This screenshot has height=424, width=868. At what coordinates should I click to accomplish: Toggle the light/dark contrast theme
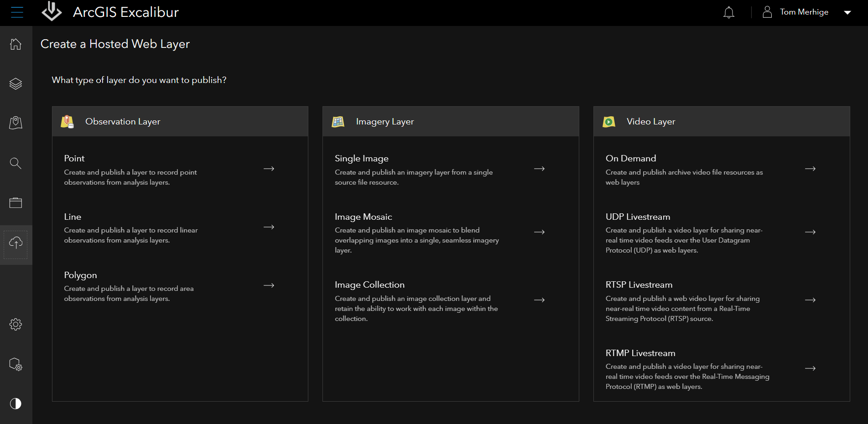pos(16,403)
